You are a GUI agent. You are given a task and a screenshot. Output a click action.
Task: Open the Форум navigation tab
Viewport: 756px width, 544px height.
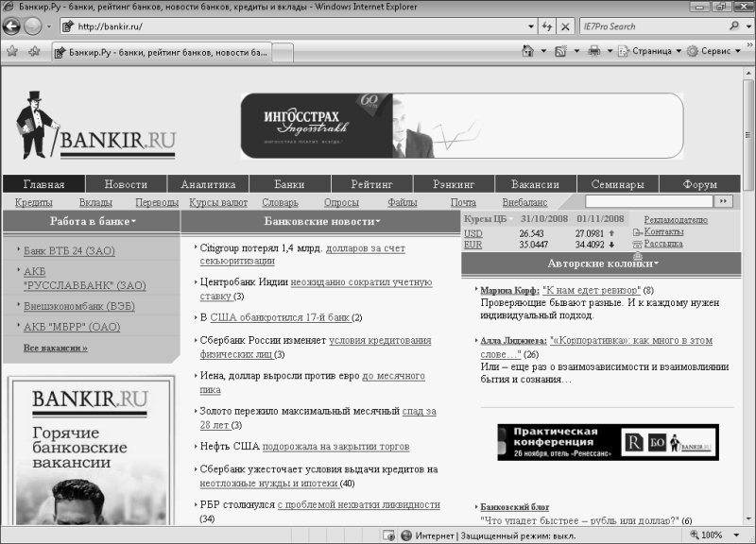(700, 184)
